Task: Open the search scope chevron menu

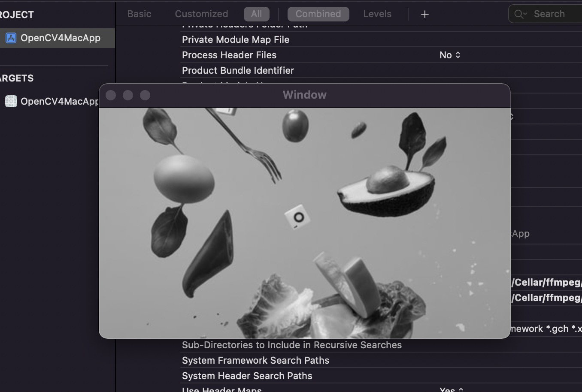Action: [x=524, y=13]
